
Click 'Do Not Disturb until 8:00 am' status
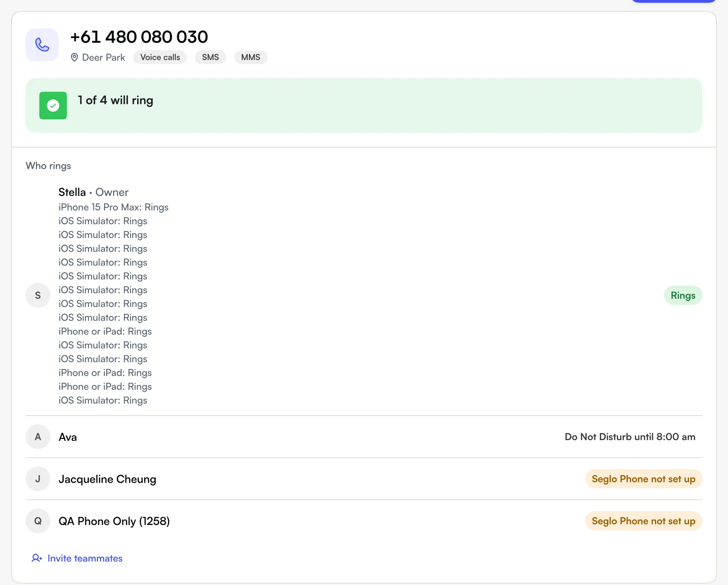[x=630, y=437]
